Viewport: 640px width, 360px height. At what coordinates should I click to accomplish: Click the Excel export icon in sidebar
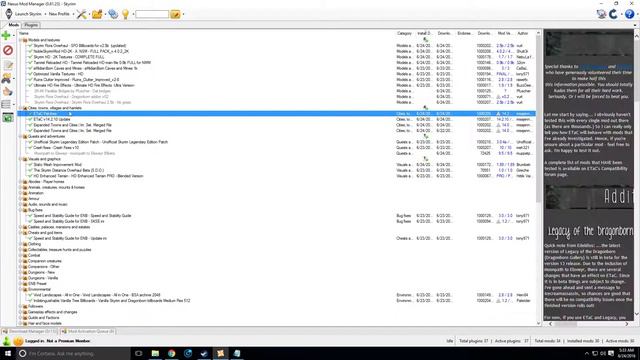point(8,118)
